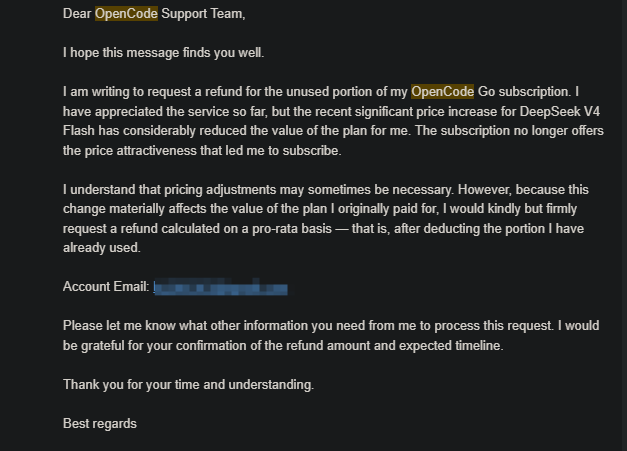The height and width of the screenshot is (451, 627).
Task: Click "kindly but firmly" phrase
Action: pos(532,209)
